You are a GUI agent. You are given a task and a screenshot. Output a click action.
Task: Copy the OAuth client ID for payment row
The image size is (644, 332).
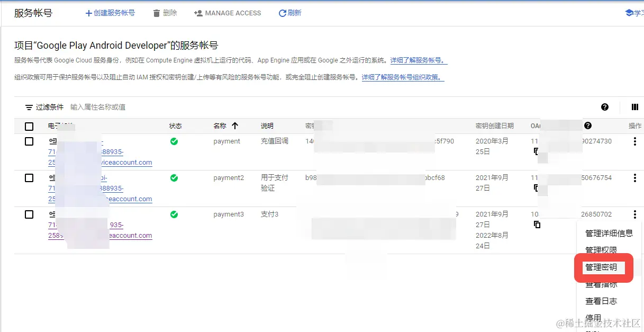[x=537, y=151]
